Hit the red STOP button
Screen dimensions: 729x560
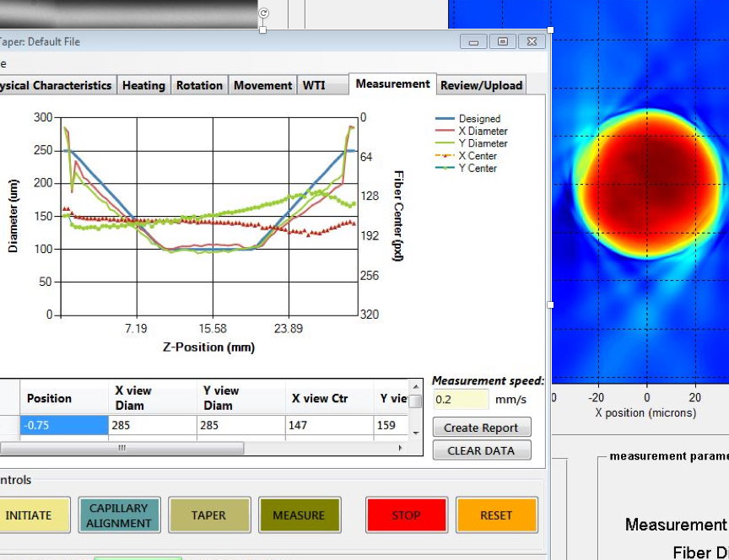(x=406, y=515)
